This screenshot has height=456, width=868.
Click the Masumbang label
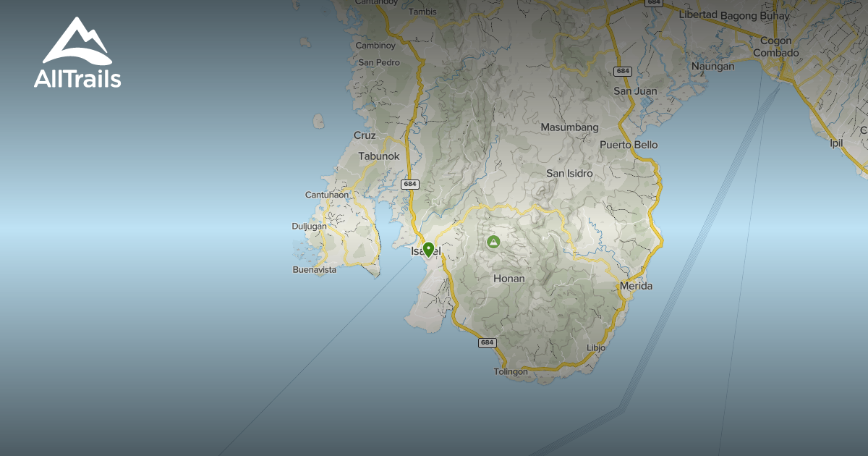tap(571, 127)
